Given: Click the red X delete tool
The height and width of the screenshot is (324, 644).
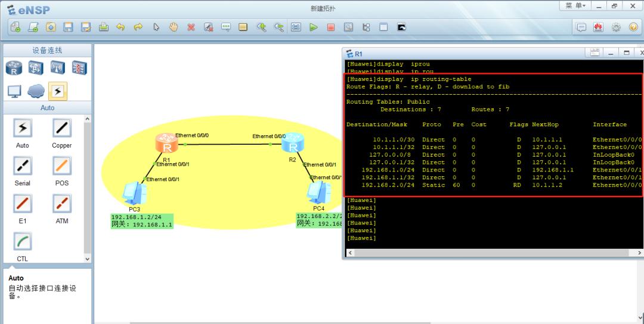Looking at the screenshot, I should pos(191,27).
